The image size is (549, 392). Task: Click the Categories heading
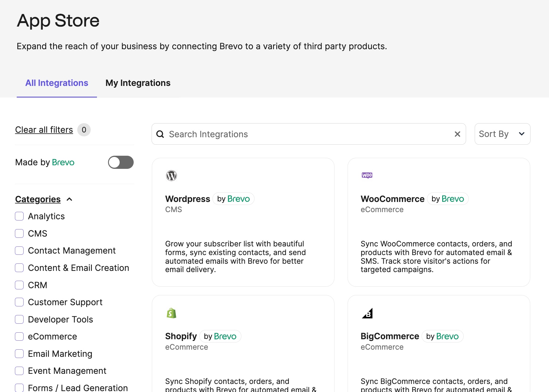click(38, 199)
